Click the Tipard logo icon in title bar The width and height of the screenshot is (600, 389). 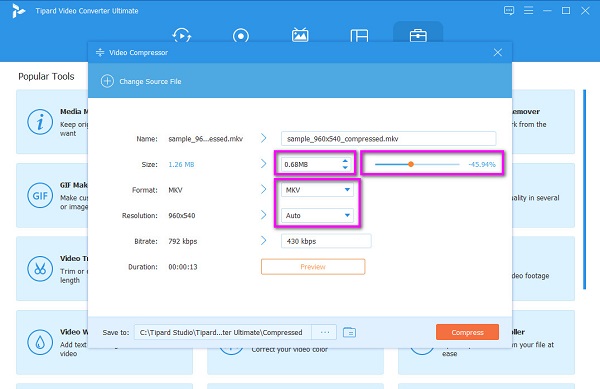click(18, 11)
